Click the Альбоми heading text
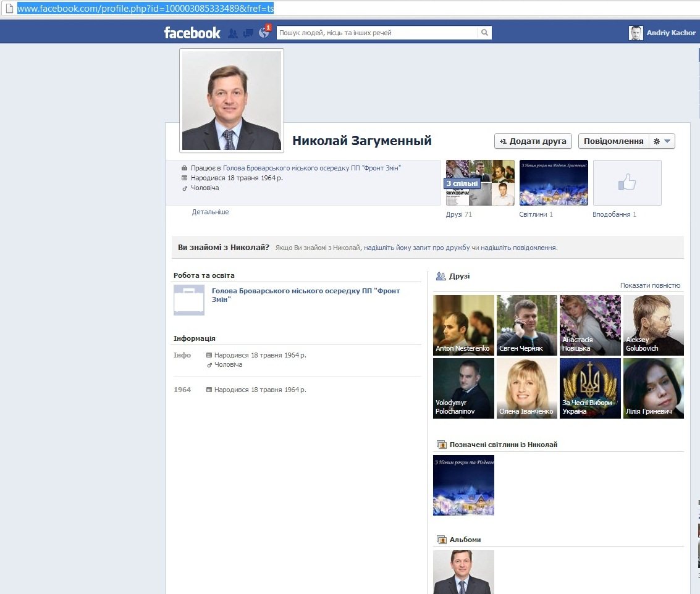This screenshot has width=700, height=594. 465,540
